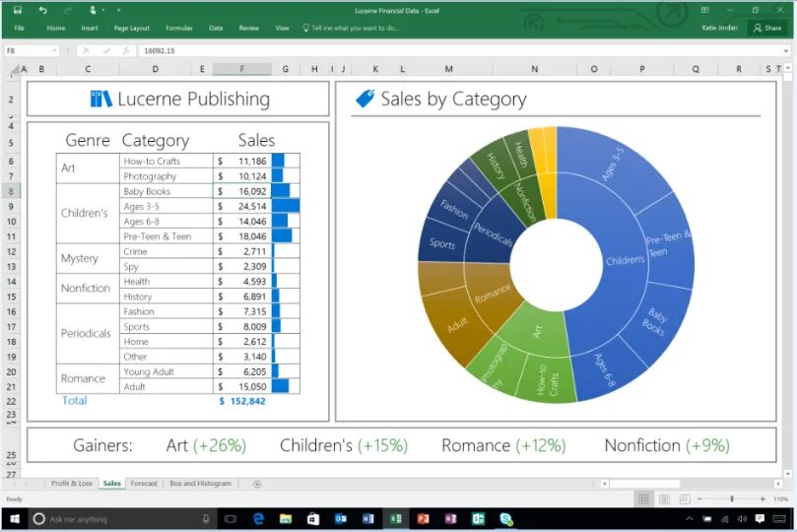Open Box and Histogram sheet tab
Image resolution: width=797 pixels, height=532 pixels.
(x=200, y=483)
